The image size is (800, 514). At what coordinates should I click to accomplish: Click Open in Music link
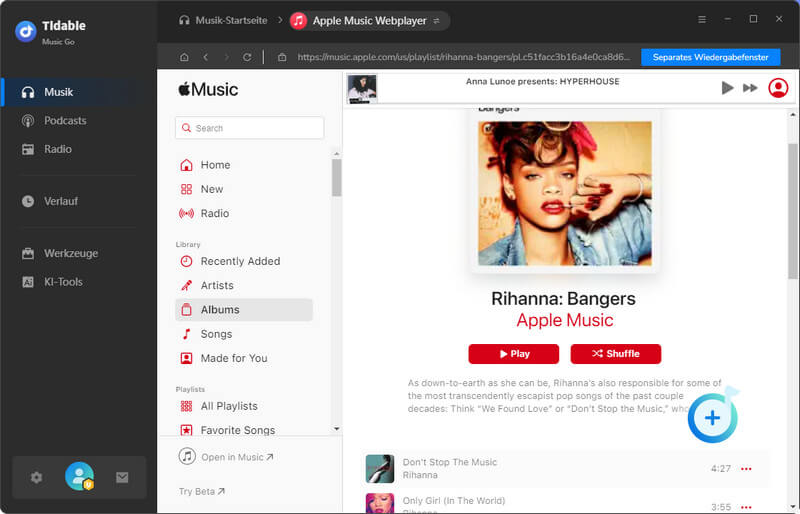(x=226, y=457)
